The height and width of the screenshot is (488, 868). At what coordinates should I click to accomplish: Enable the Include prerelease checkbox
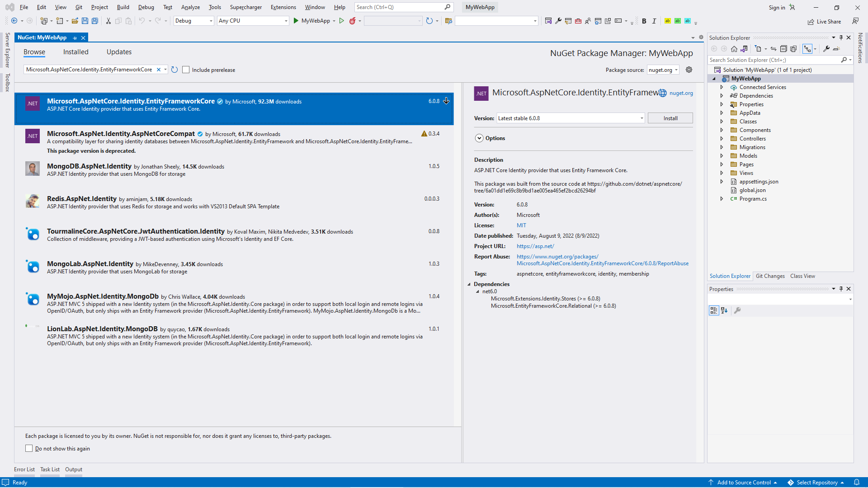(x=186, y=70)
